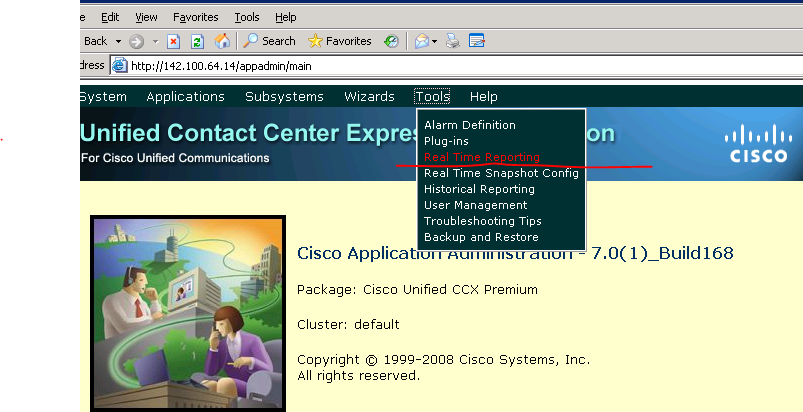
Task: Open the Applications menu in Cisco admin
Action: (185, 97)
